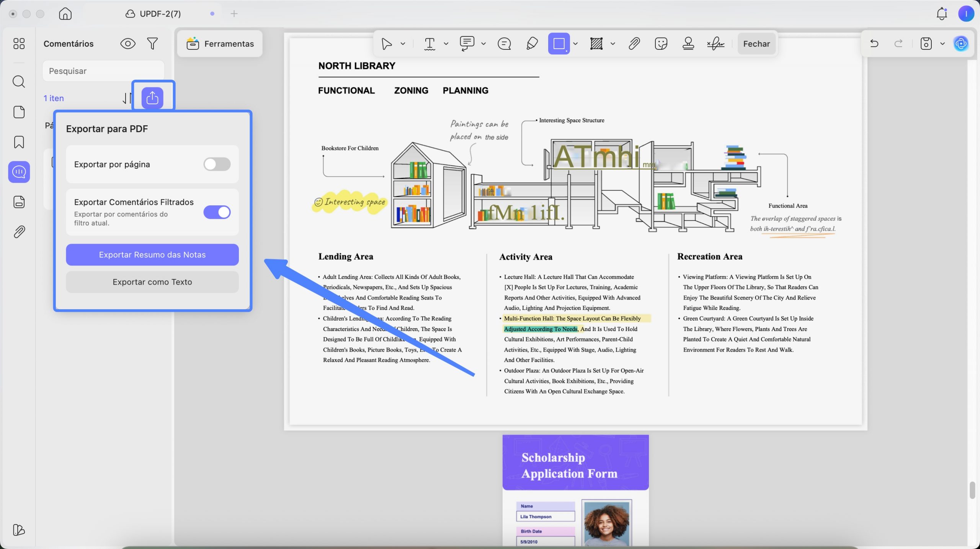This screenshot has height=549, width=980.
Task: Open the Ferramentas tools menu
Action: [220, 44]
